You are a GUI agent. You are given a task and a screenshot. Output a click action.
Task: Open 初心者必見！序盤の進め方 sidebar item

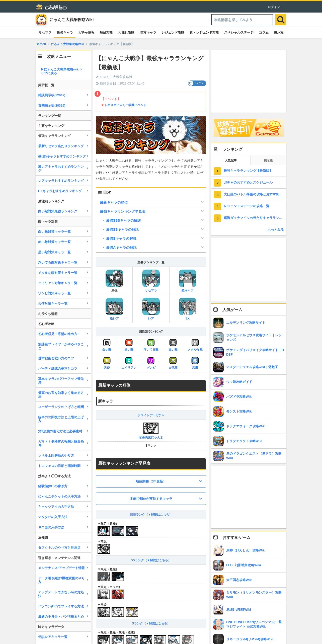click(x=63, y=334)
